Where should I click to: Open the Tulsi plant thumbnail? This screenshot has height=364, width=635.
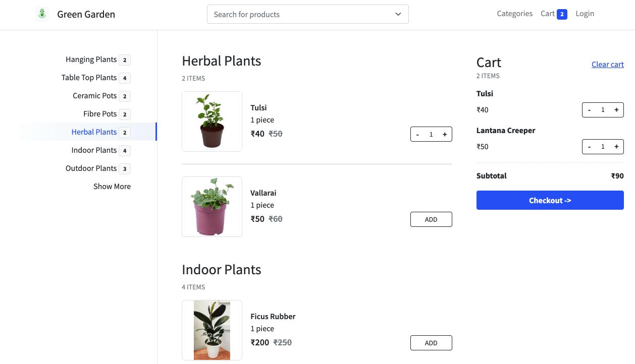click(x=212, y=122)
